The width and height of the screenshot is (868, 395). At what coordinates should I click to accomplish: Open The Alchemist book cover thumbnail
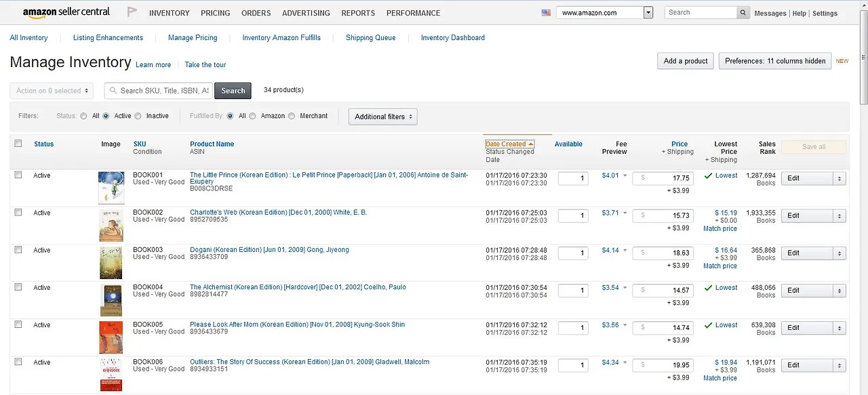tap(111, 300)
